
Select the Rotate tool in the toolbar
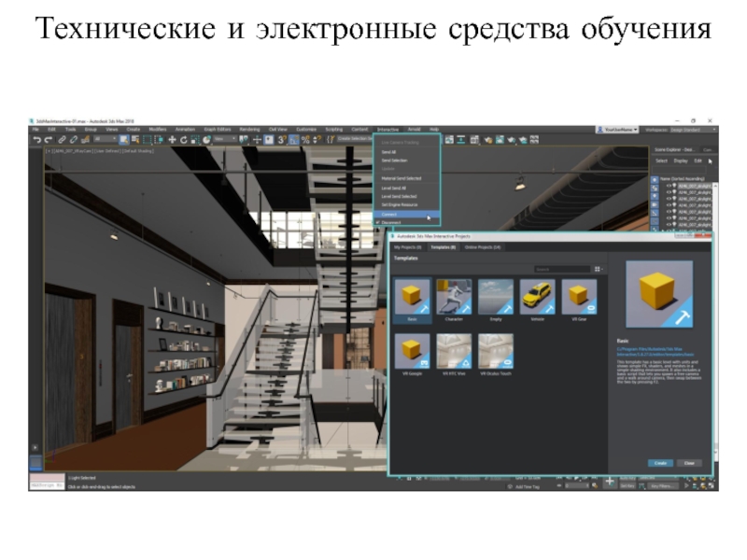[184, 140]
